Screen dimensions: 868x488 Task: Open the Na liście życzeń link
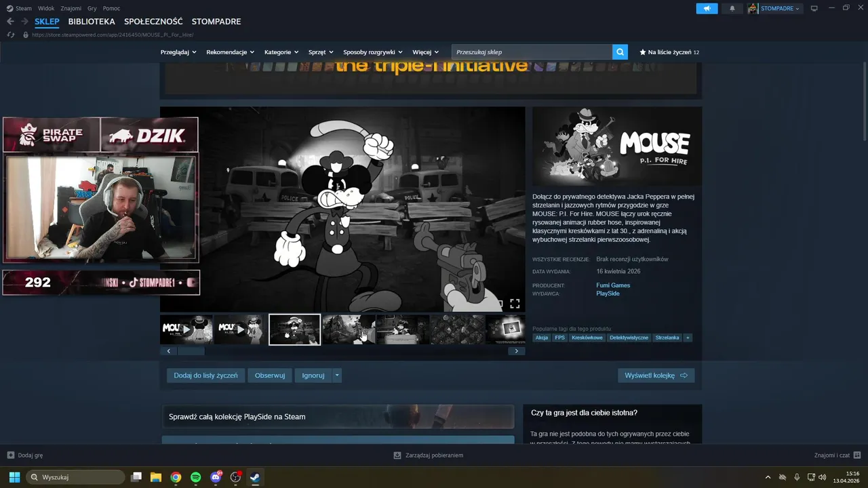[x=669, y=52]
